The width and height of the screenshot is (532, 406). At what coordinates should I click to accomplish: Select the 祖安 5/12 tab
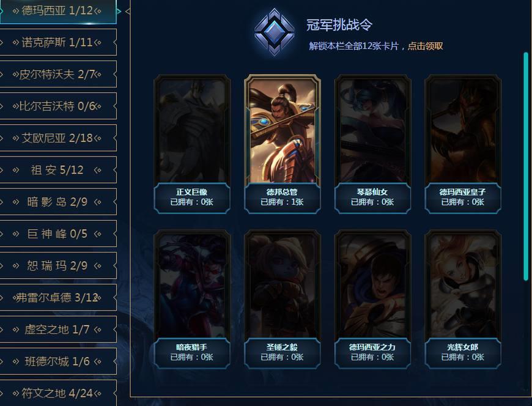(57, 170)
